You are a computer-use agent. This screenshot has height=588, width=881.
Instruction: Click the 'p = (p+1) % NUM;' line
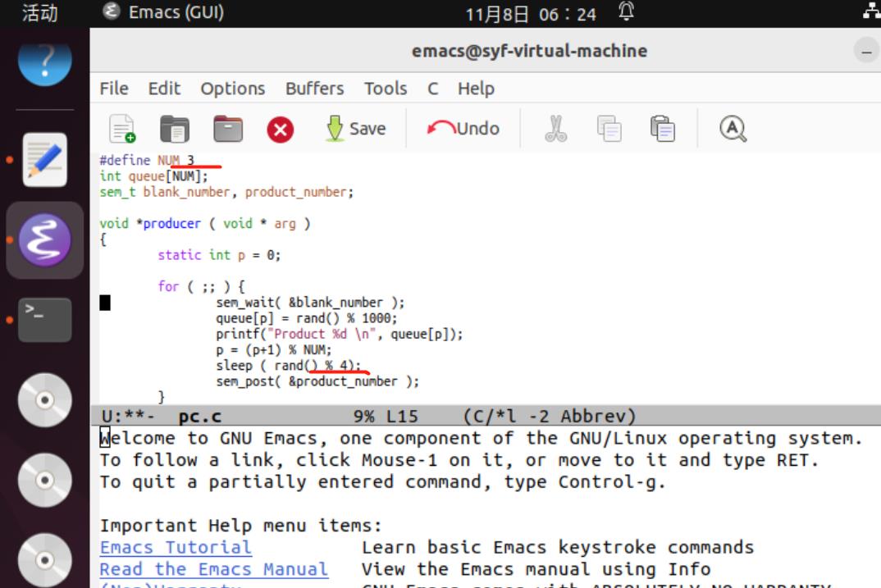pyautogui.click(x=274, y=350)
